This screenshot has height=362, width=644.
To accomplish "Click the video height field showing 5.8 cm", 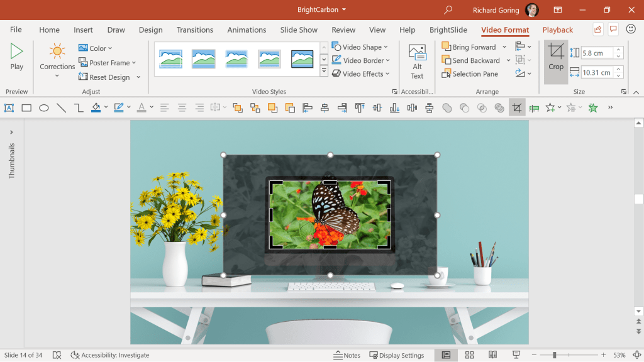I will (x=596, y=53).
